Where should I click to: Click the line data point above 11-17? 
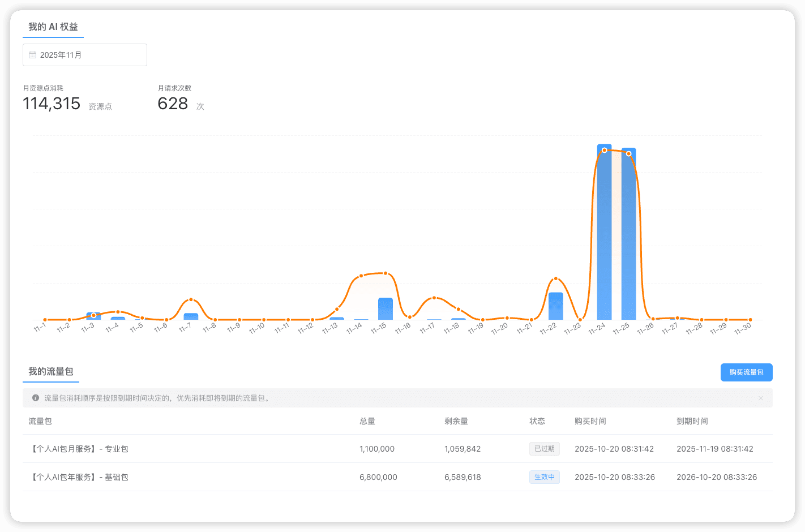point(434,298)
